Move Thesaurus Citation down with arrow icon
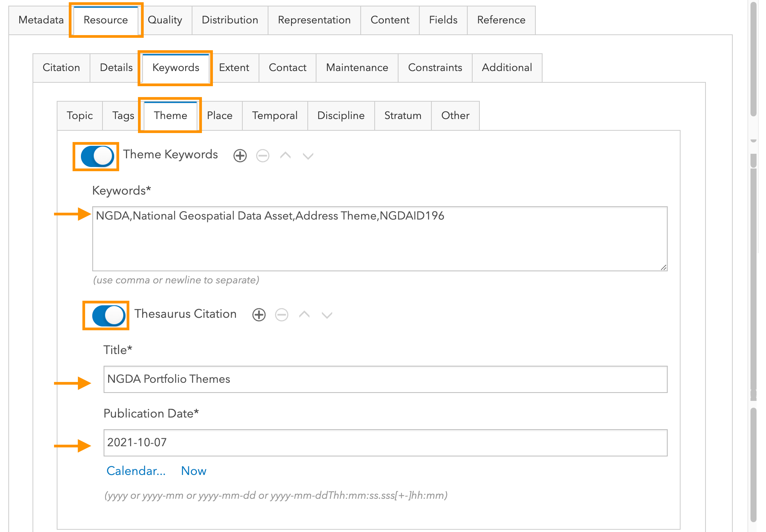Image resolution: width=766 pixels, height=532 pixels. [327, 315]
